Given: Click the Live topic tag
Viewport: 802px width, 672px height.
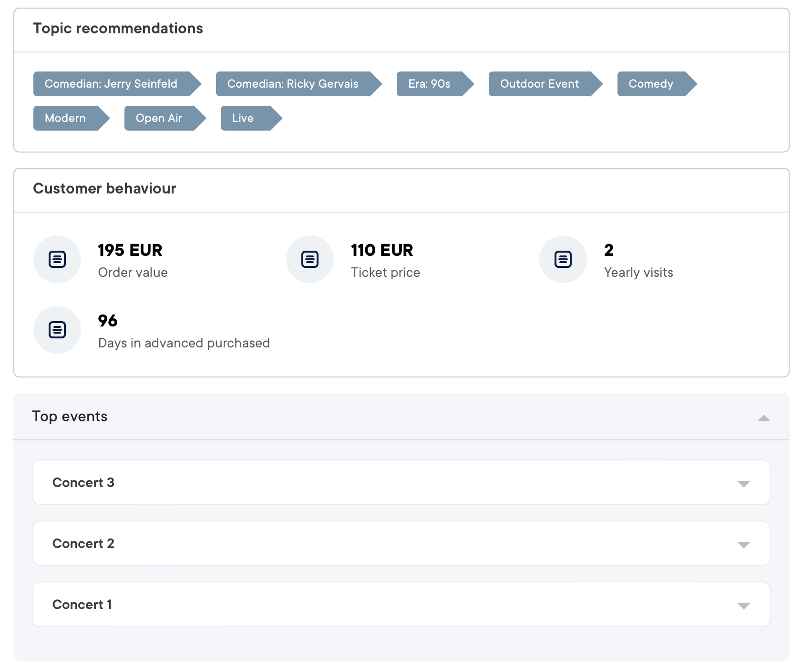Looking at the screenshot, I should (x=242, y=118).
